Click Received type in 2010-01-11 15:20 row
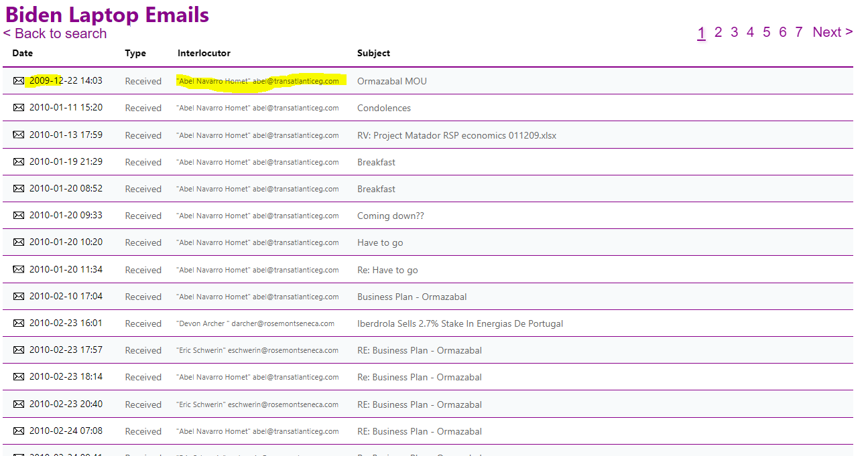 [x=143, y=108]
